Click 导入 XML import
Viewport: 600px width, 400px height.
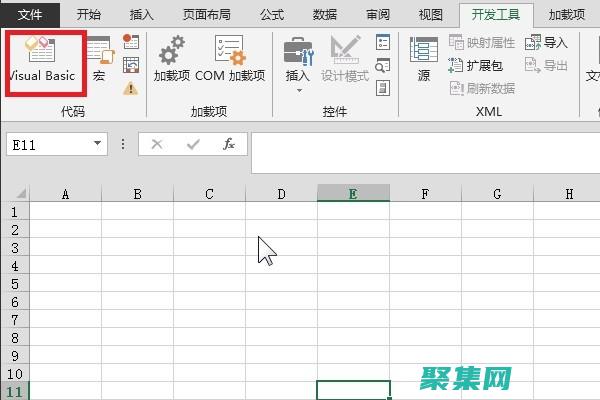(546, 42)
